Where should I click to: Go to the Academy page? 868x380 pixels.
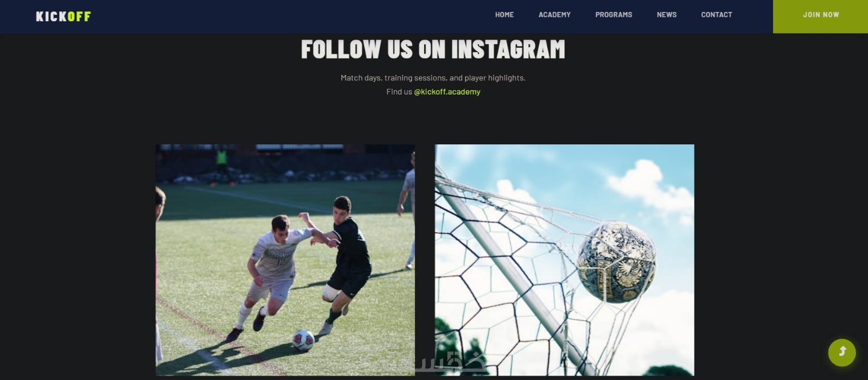click(554, 15)
